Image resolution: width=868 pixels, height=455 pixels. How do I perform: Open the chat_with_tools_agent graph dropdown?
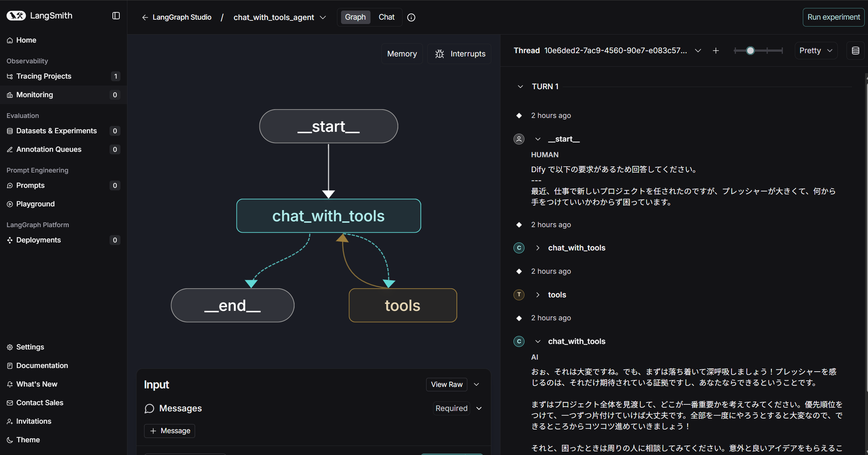pyautogui.click(x=323, y=17)
